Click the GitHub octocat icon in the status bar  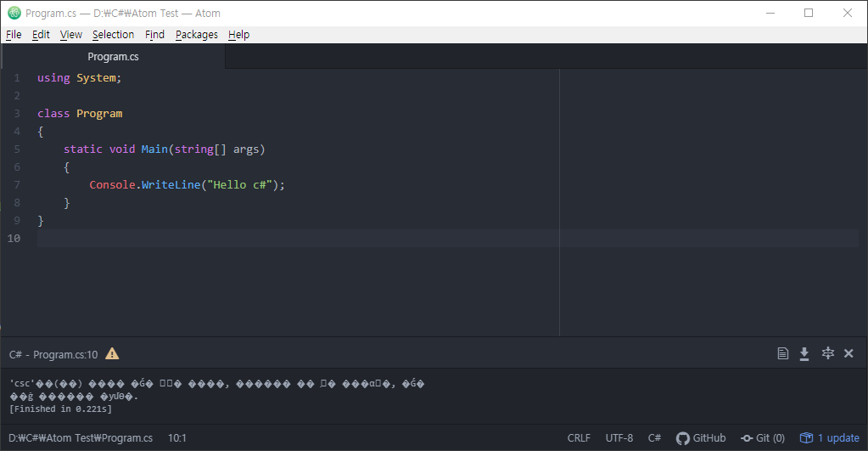[682, 438]
